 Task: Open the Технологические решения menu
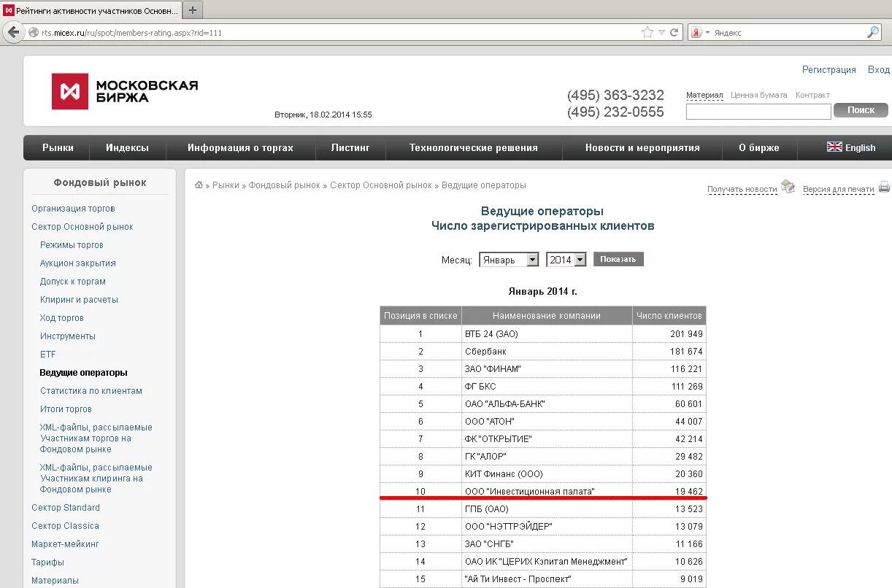coord(474,147)
